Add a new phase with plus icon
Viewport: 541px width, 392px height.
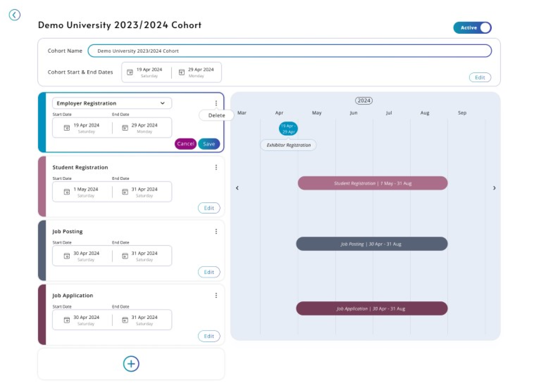pyautogui.click(x=131, y=364)
